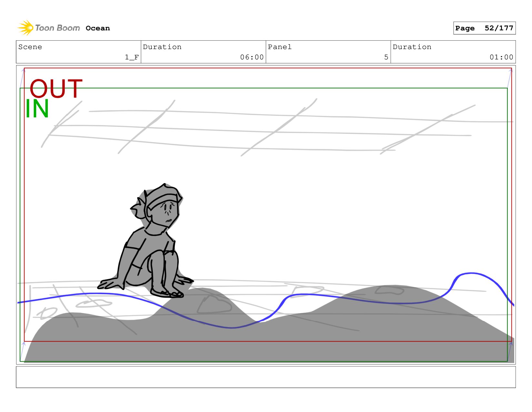This screenshot has width=532, height=412.
Task: Click the panel duration '01:00'
Action: (x=501, y=57)
